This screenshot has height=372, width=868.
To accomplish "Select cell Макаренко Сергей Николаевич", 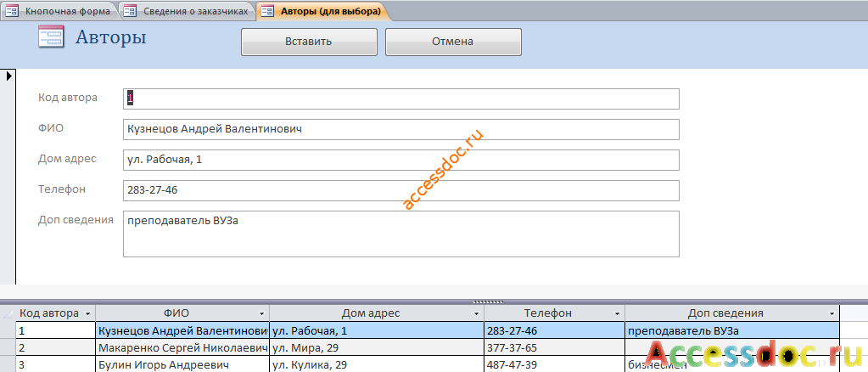I will 182,348.
